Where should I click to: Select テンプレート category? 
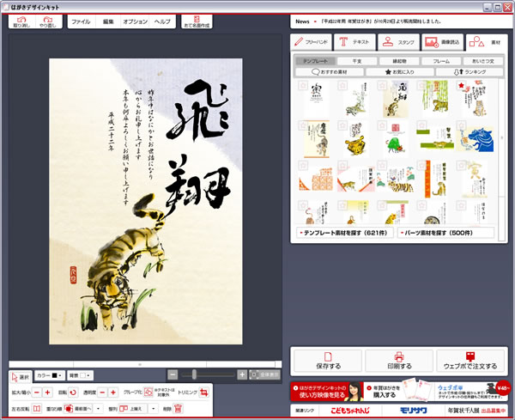pos(315,61)
